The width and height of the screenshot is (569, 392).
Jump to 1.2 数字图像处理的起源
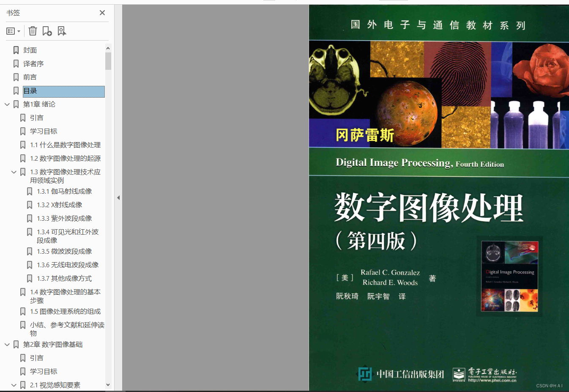[65, 159]
